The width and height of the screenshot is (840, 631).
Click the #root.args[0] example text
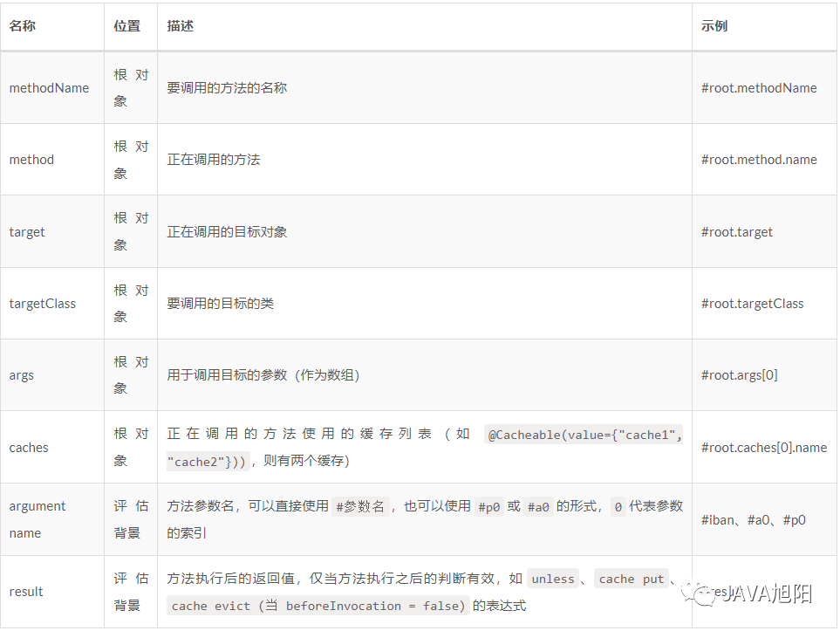pyautogui.click(x=741, y=374)
